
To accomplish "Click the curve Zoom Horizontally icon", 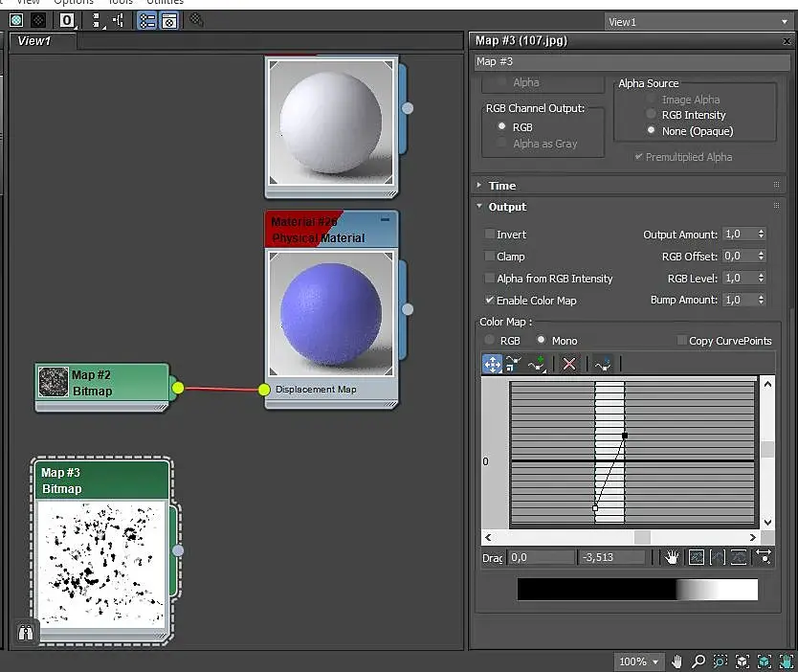I will [764, 556].
